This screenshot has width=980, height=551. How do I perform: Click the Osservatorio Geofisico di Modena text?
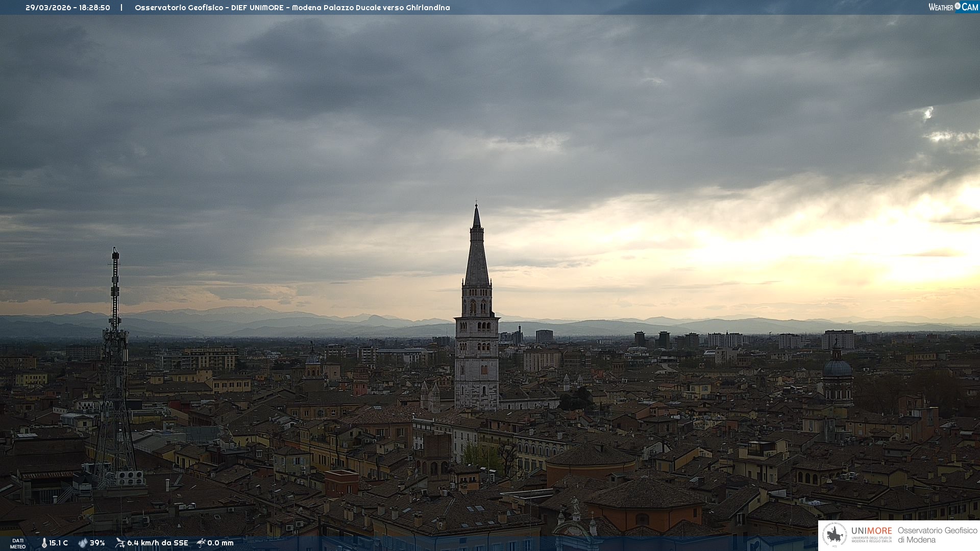[x=937, y=535]
